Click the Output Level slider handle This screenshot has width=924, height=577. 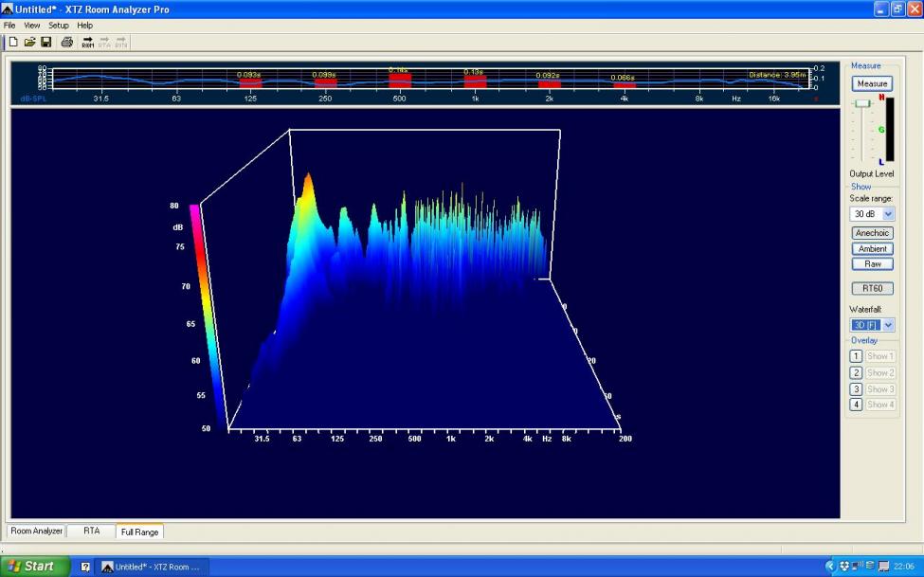point(861,103)
